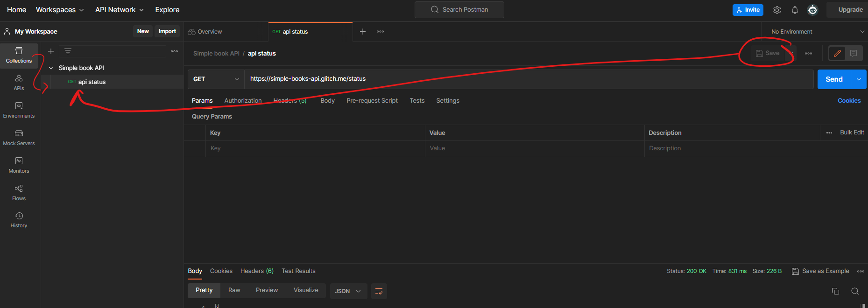Open a new request tab
This screenshot has width=868, height=308.
click(363, 31)
